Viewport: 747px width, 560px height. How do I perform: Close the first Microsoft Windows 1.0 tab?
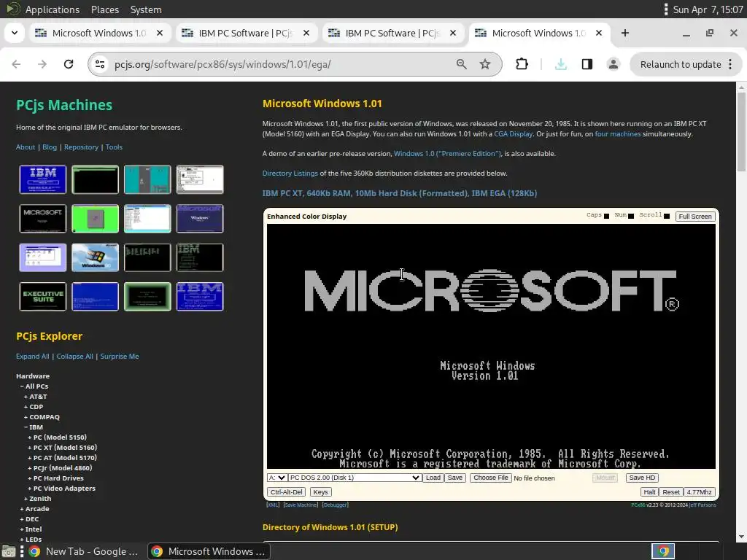click(160, 33)
